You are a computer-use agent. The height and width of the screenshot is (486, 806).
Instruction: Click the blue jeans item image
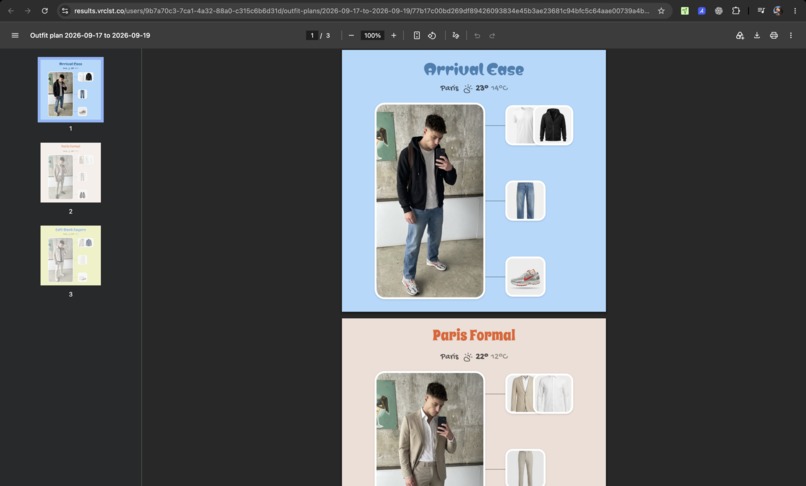pyautogui.click(x=525, y=201)
